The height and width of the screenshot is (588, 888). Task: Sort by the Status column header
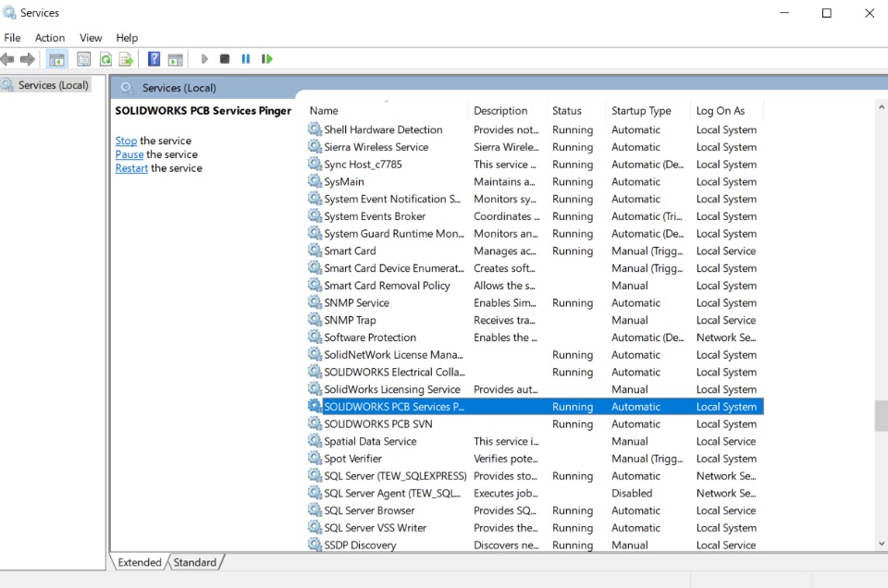pyautogui.click(x=577, y=111)
